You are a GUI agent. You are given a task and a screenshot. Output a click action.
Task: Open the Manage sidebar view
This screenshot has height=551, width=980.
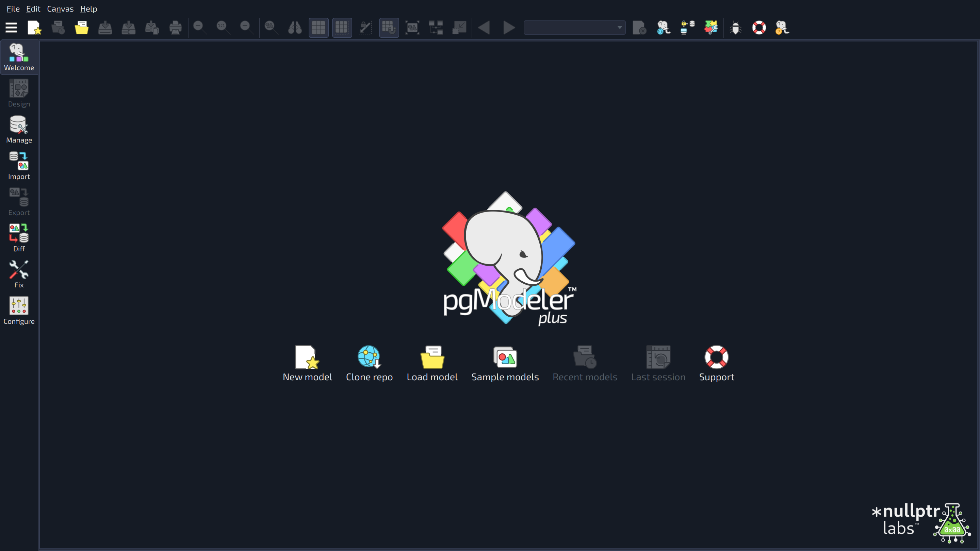coord(19,130)
